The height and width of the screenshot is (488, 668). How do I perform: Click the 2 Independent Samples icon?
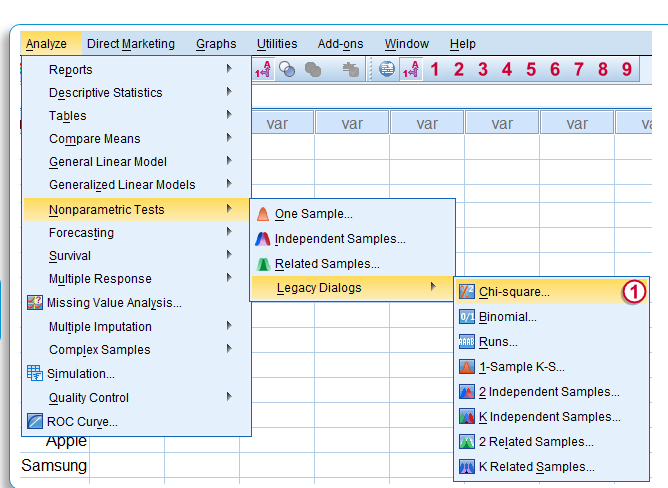(466, 391)
